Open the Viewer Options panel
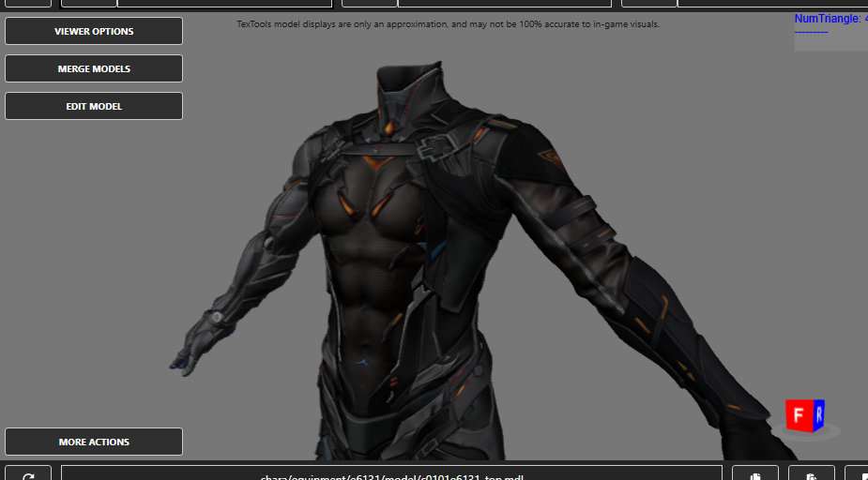Screen dimensions: 868x480 click(x=94, y=31)
